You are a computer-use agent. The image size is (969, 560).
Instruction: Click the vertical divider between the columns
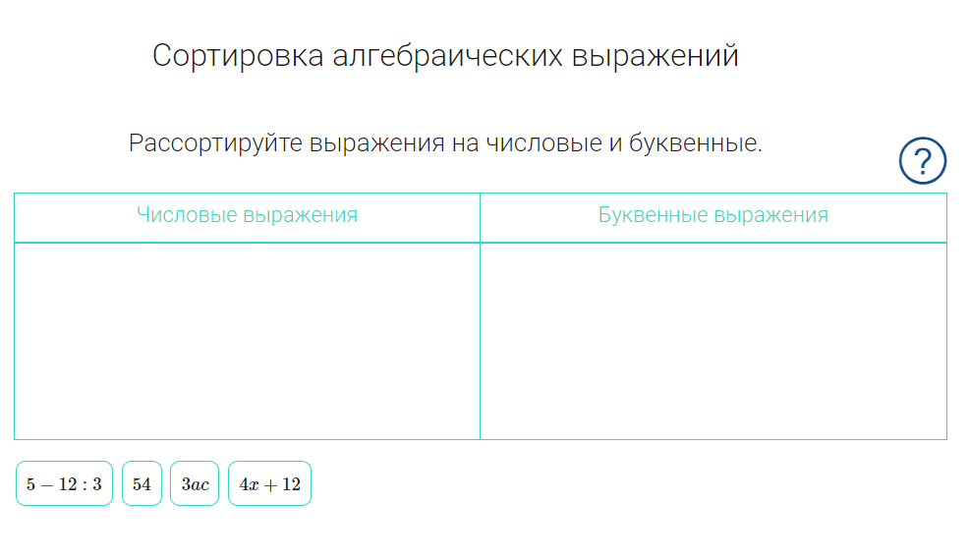[x=481, y=316]
